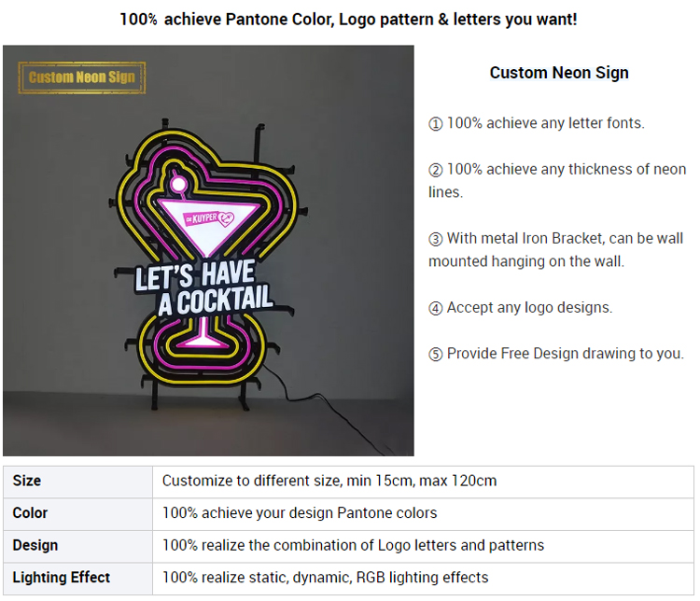
Task: Select the Design row label
Action: point(35,545)
